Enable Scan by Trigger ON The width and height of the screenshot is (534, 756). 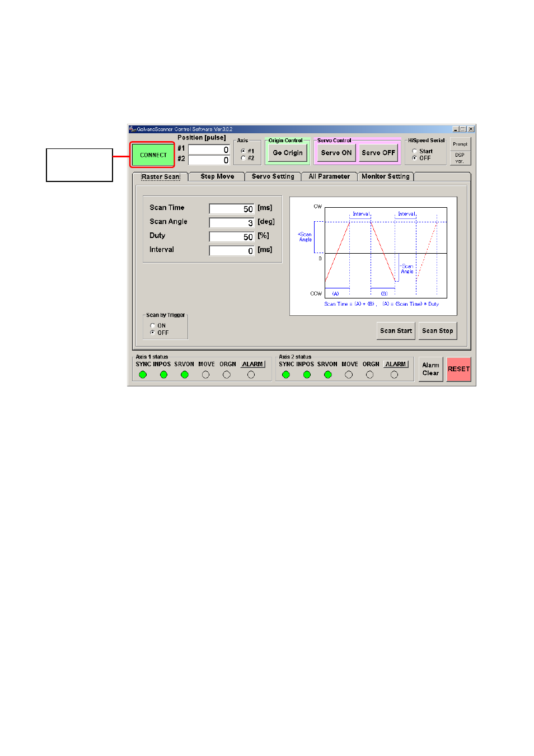(x=153, y=325)
